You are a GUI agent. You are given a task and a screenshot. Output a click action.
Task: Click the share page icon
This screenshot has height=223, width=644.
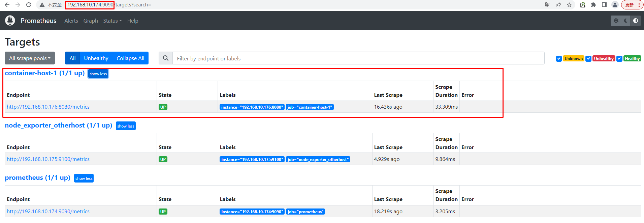pos(558,5)
